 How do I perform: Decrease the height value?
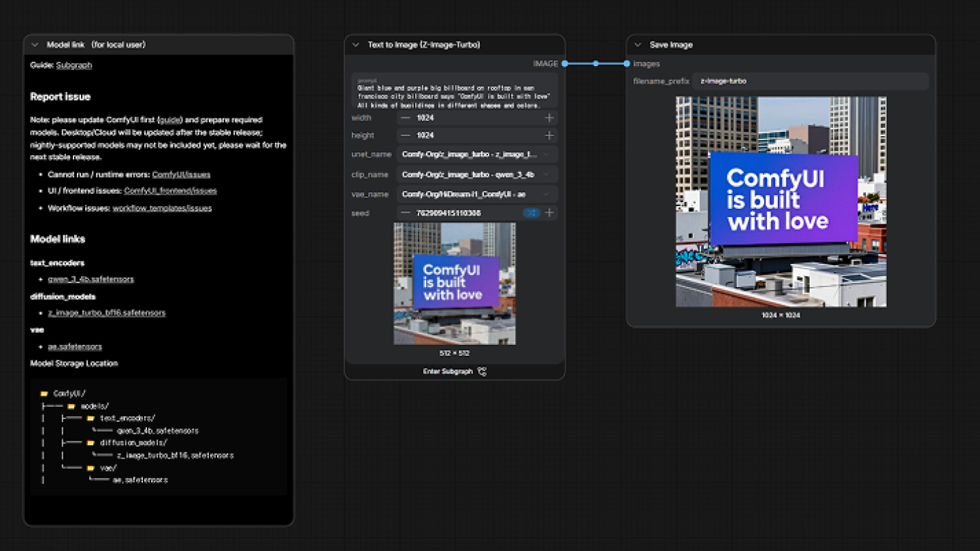406,135
